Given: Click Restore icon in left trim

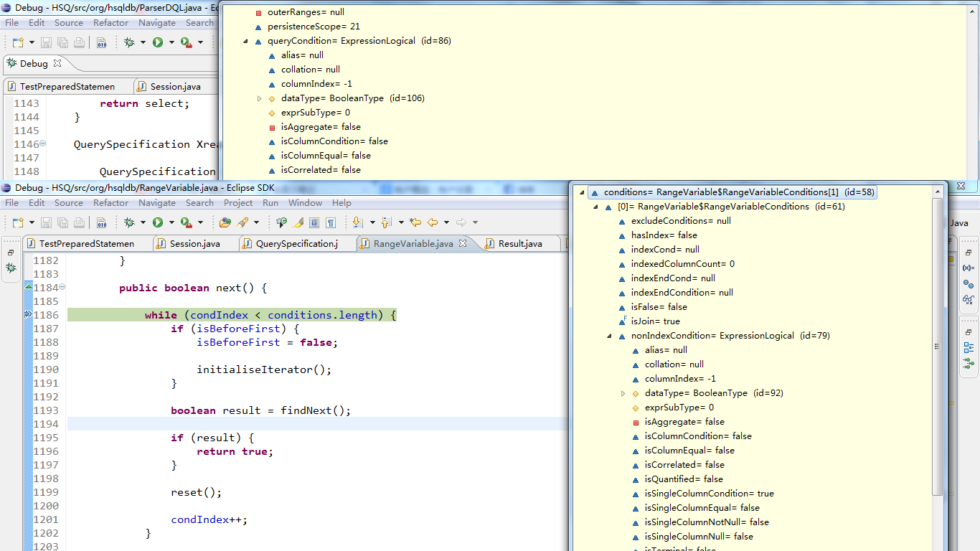Looking at the screenshot, I should point(11,253).
